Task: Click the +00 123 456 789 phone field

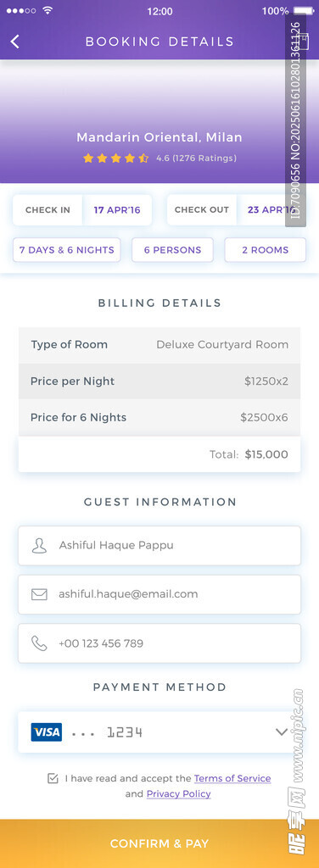Action: point(159,643)
